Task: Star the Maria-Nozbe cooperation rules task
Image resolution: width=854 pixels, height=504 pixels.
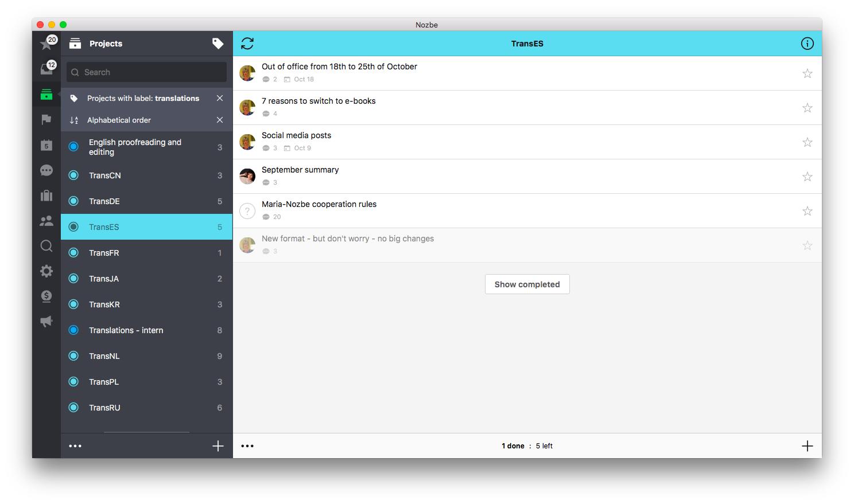Action: point(808,211)
